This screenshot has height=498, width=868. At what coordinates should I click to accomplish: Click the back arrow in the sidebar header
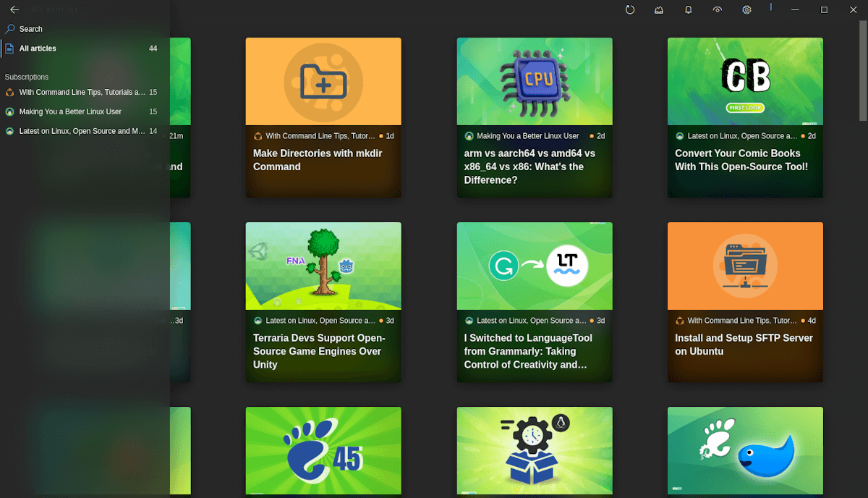(14, 9)
